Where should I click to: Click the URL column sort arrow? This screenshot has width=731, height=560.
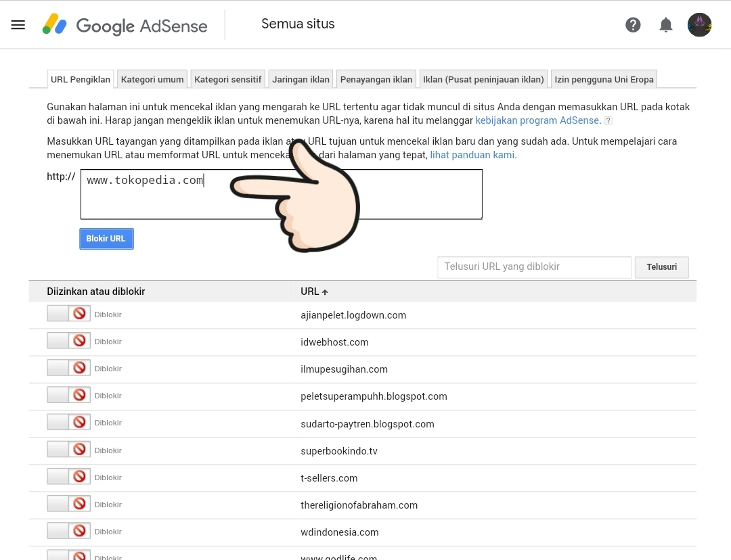(x=325, y=292)
